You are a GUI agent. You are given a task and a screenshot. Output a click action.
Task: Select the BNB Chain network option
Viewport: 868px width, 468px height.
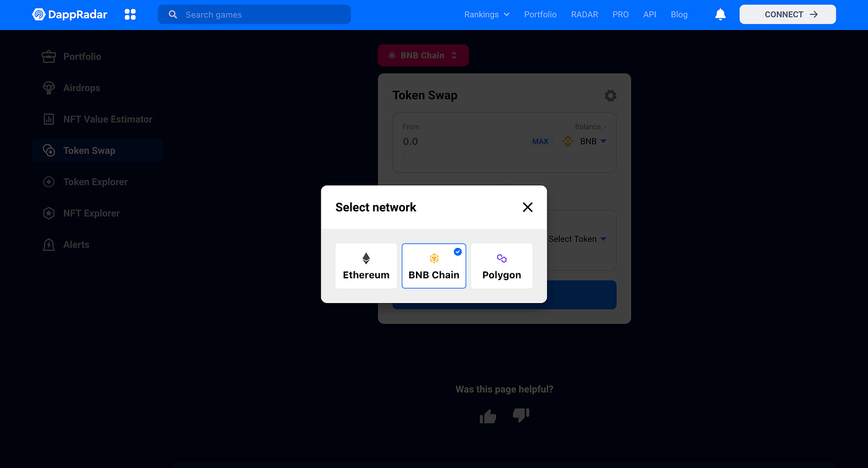point(434,266)
